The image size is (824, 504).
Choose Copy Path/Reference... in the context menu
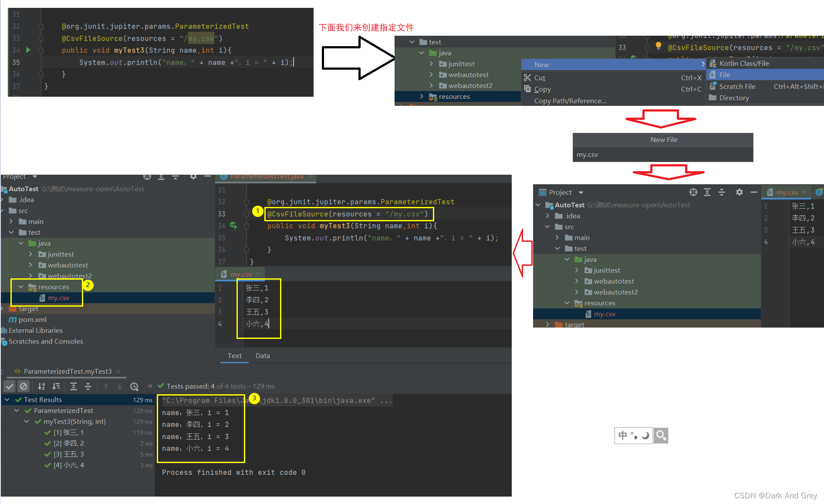tap(613, 101)
